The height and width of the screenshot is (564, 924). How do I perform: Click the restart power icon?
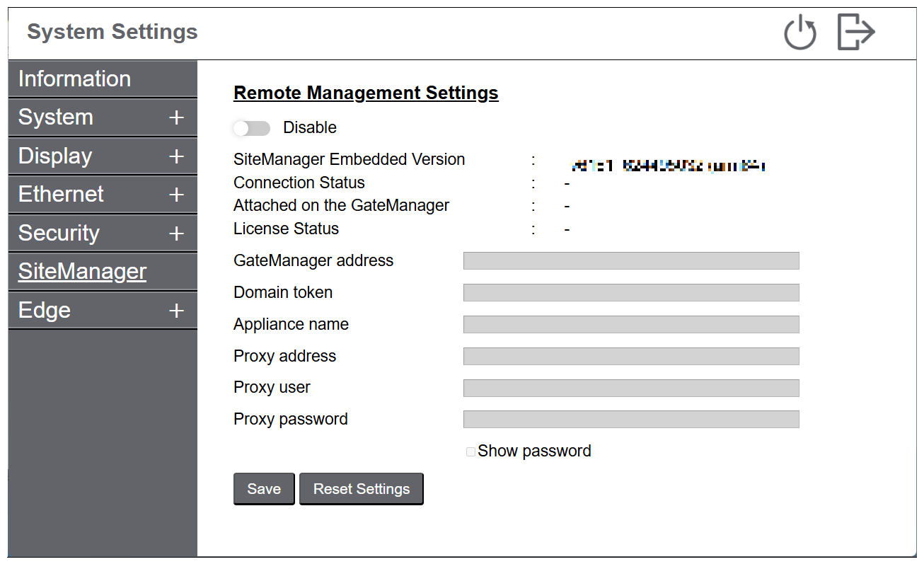tap(799, 33)
